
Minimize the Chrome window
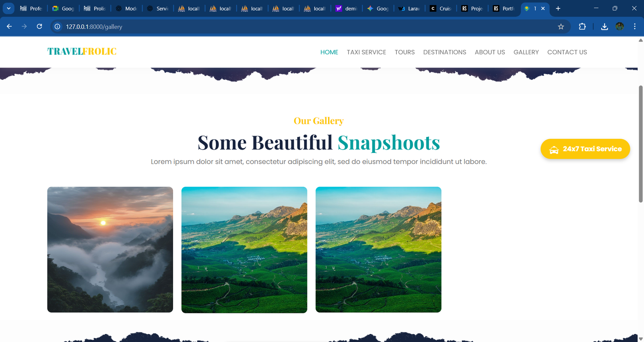click(596, 8)
